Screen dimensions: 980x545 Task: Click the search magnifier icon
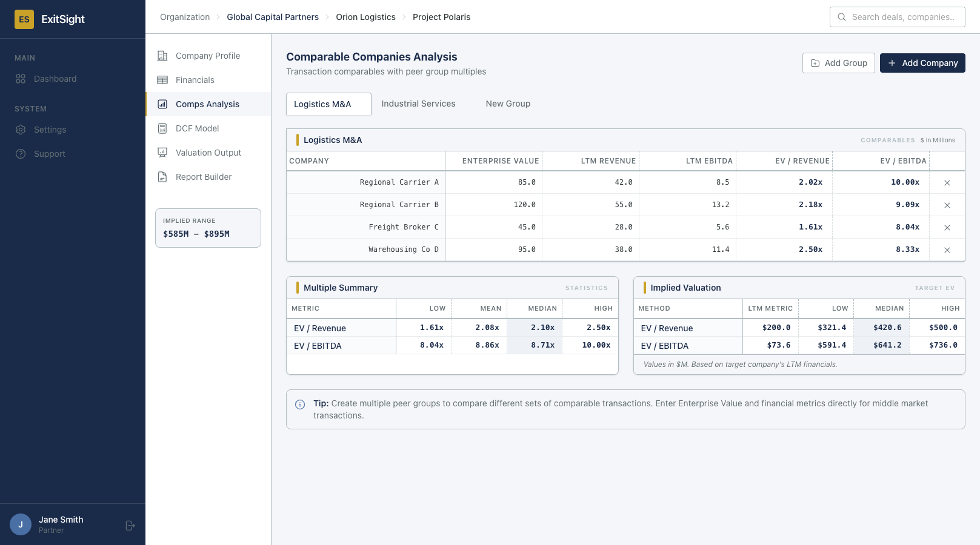coord(842,17)
